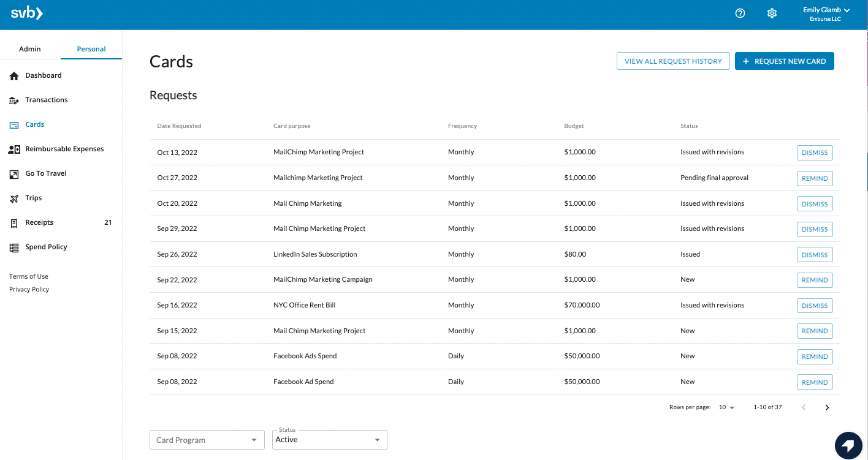
Task: Click the Cards icon in sidebar
Action: click(x=14, y=125)
